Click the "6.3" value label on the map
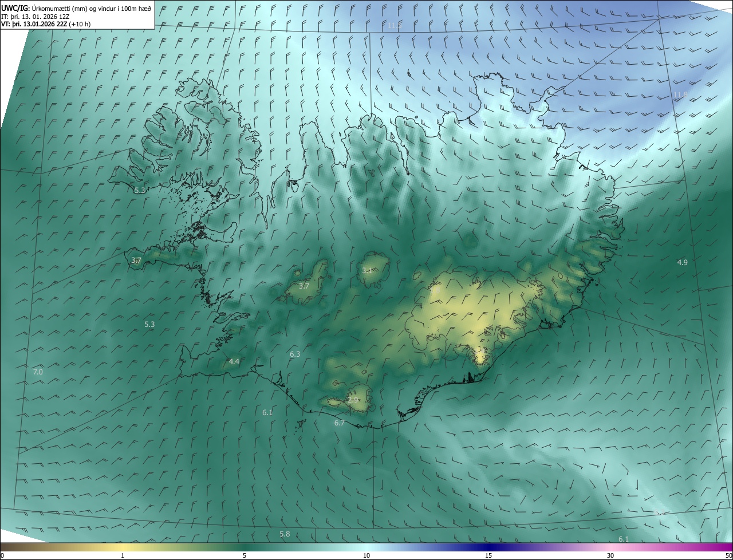The height and width of the screenshot is (560, 733). [295, 354]
